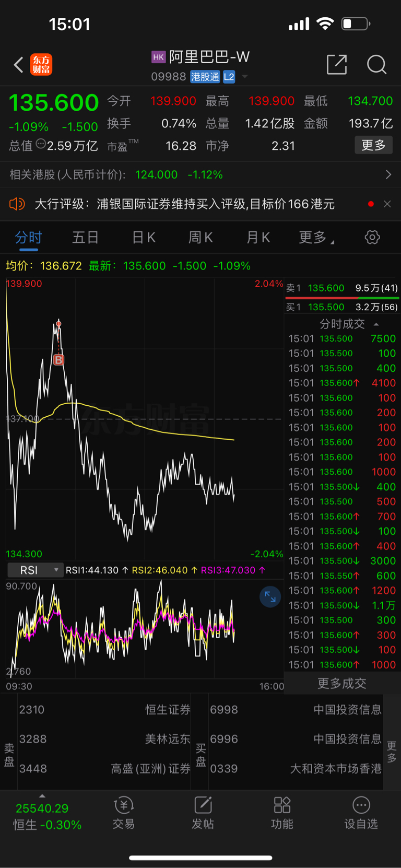Tap the B buy marker on chart
The width and height of the screenshot is (401, 868).
tap(58, 360)
